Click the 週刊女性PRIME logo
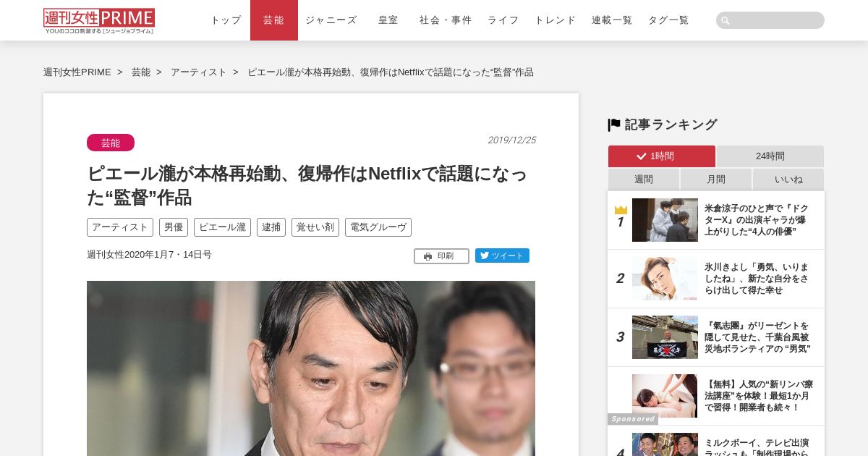Screen dimensions: 868x456 click(99, 21)
